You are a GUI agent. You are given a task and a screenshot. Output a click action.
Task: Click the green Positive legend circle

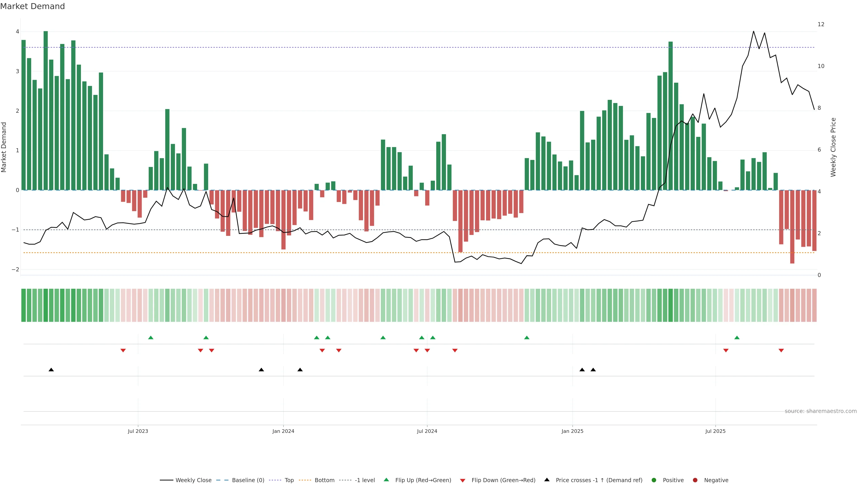pyautogui.click(x=654, y=480)
